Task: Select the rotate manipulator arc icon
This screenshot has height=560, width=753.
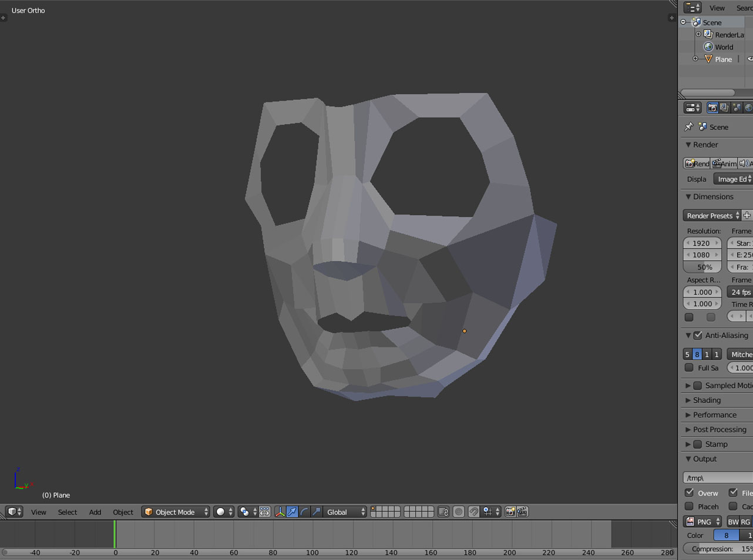Action: (x=304, y=512)
